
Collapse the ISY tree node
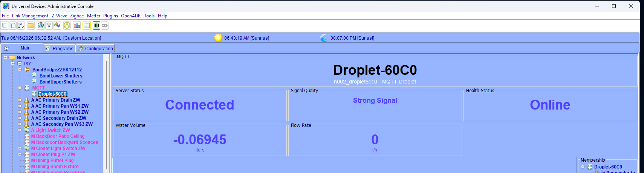tap(13, 64)
